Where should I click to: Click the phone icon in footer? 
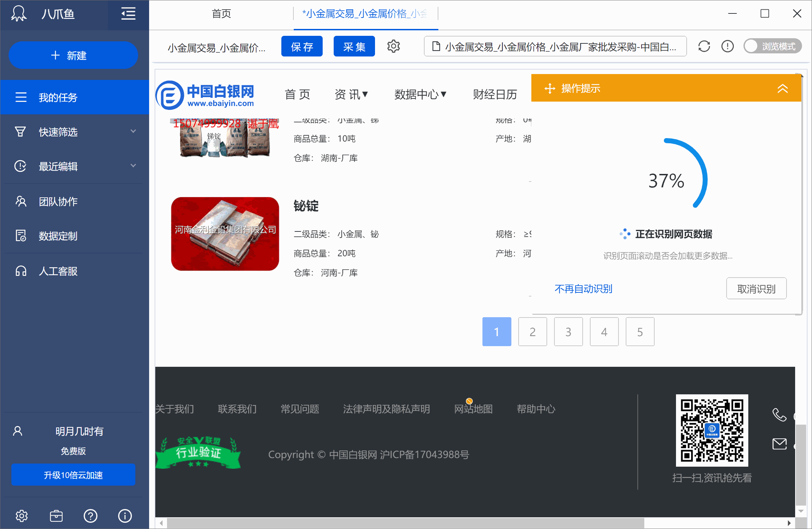(780, 415)
